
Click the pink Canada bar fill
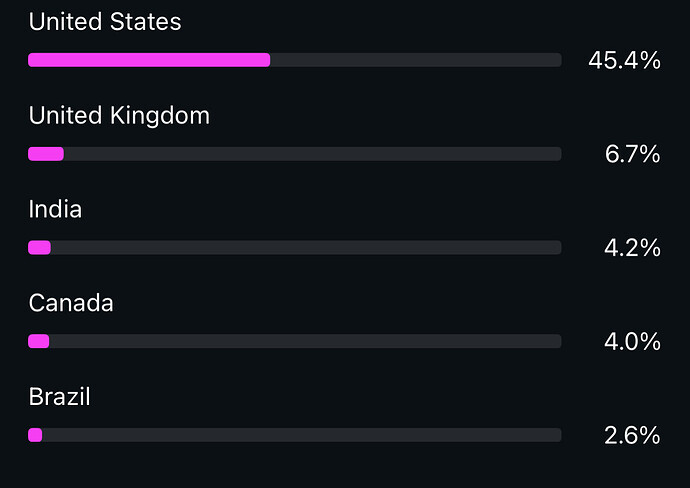pos(39,341)
